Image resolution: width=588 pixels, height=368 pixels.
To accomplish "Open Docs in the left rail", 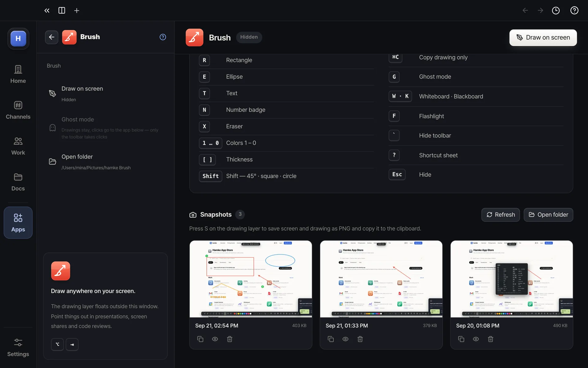I will pyautogui.click(x=18, y=182).
